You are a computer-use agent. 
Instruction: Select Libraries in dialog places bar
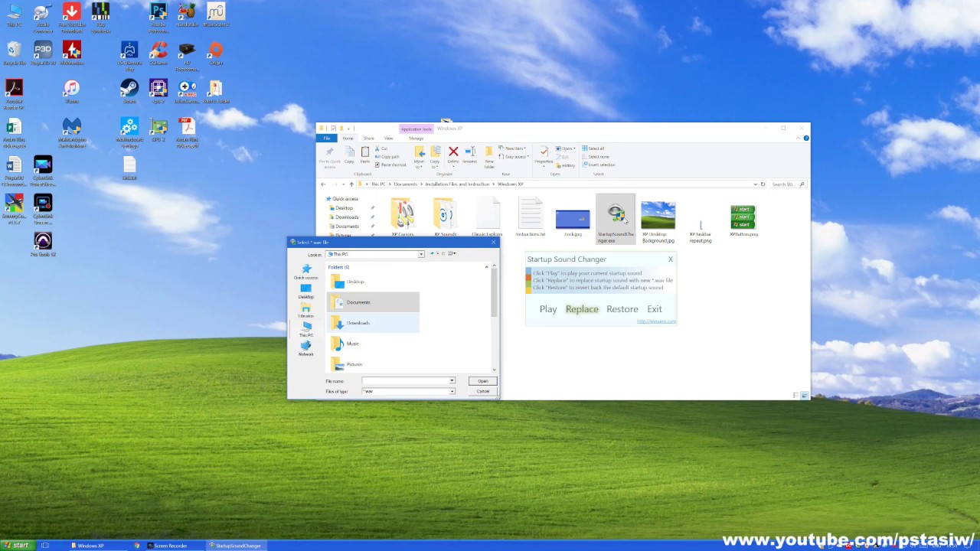pos(306,311)
